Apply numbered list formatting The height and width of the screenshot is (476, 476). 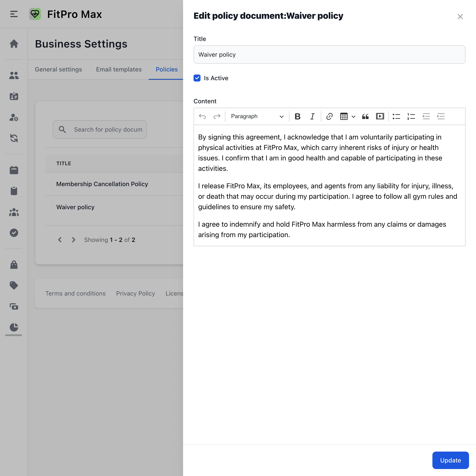point(411,116)
